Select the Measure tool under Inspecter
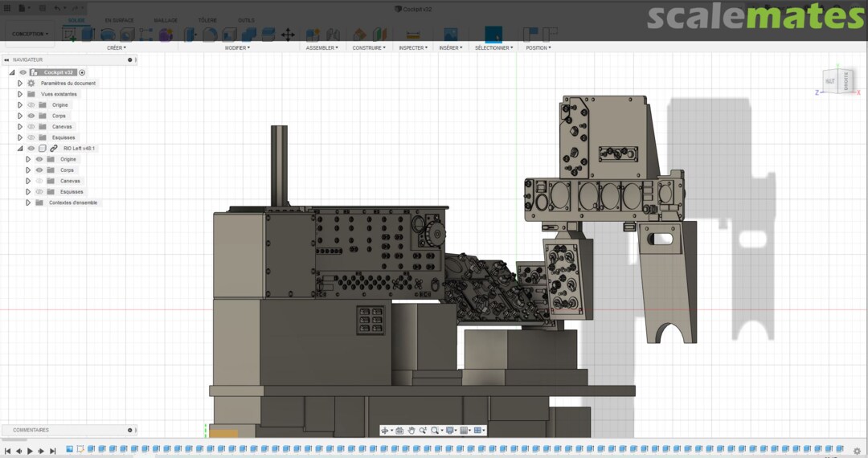This screenshot has height=458, width=868. (x=412, y=35)
